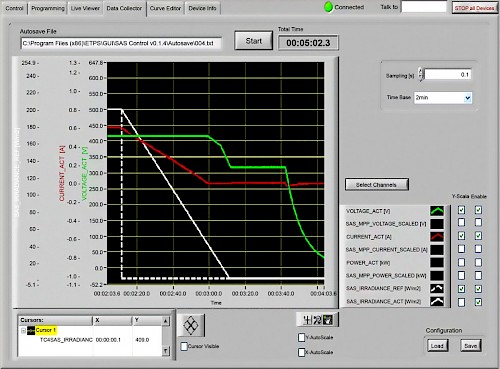Toggle Y-Scale checkbox for CURRENT_ACT

pos(461,236)
